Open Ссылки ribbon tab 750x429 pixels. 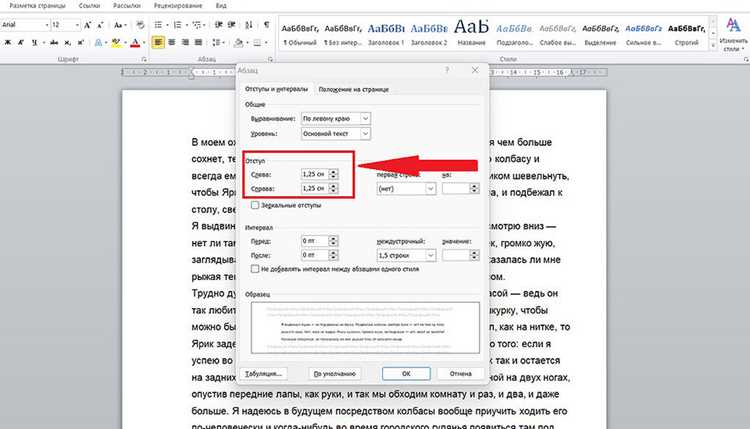coord(89,6)
